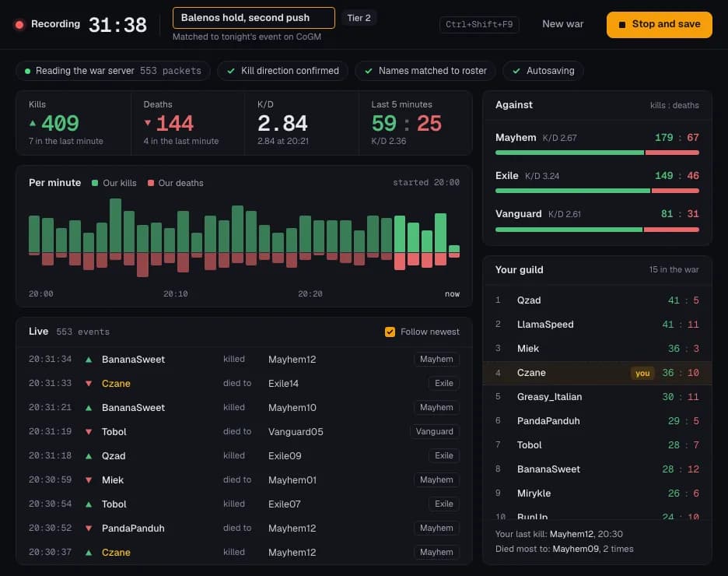Click the K/D value 2.84
Viewport: 728px width, 576px height.
[x=282, y=124]
